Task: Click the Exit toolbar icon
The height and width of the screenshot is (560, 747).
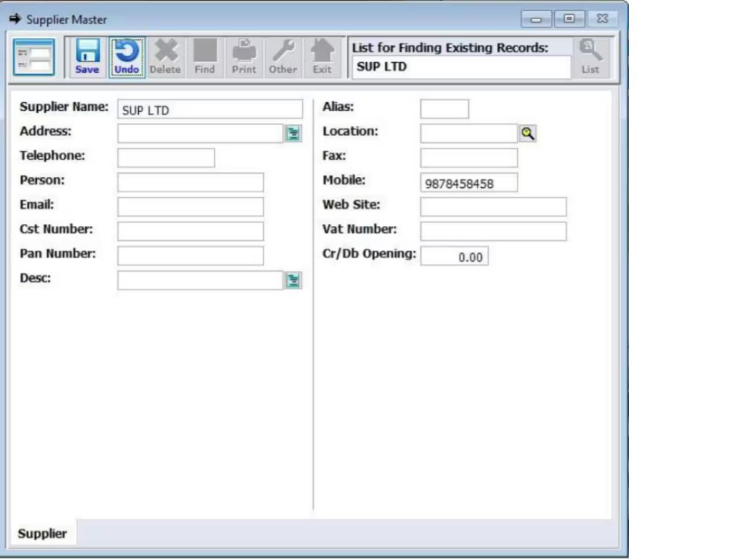Action: coord(322,57)
